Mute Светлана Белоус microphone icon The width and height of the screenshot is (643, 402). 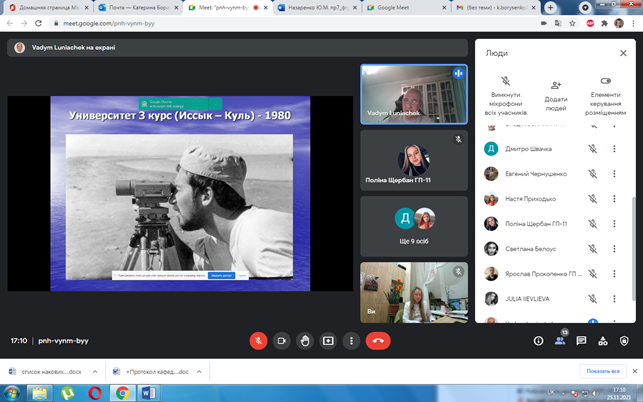pos(592,249)
